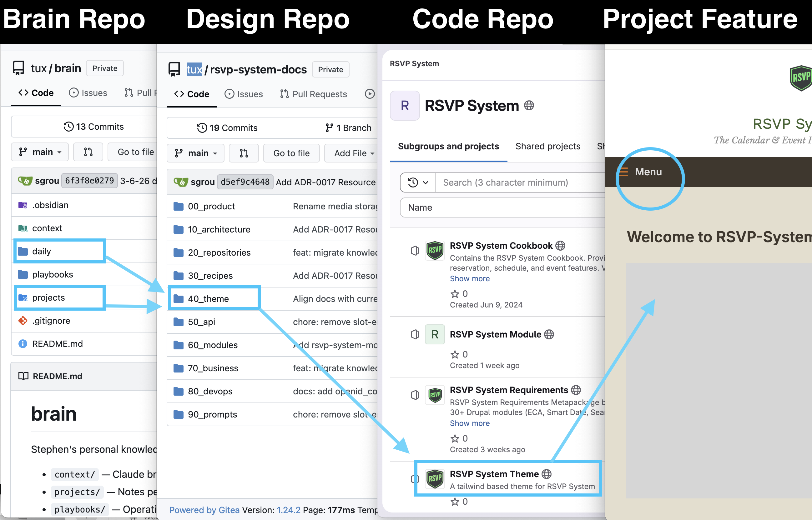
Task: Click compare icon button in rsvp-system-docs repo
Action: (x=244, y=153)
